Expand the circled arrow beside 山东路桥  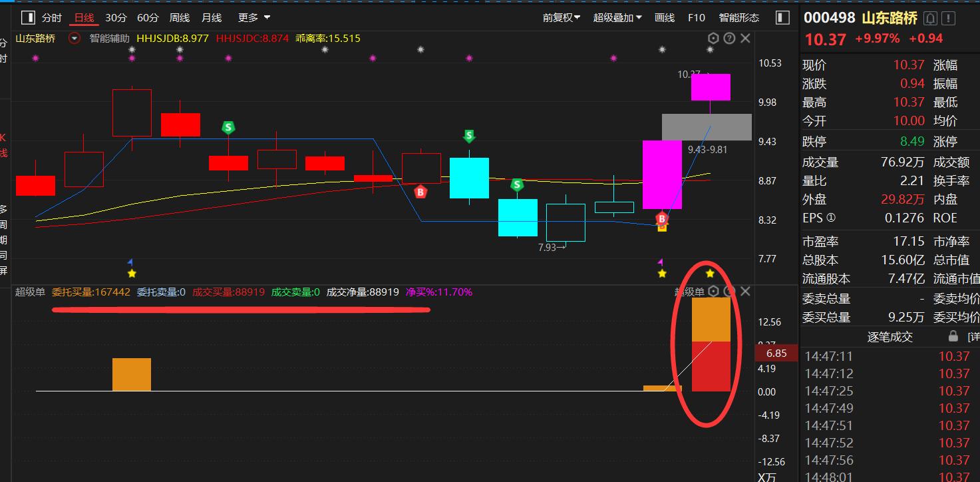pos(75,39)
